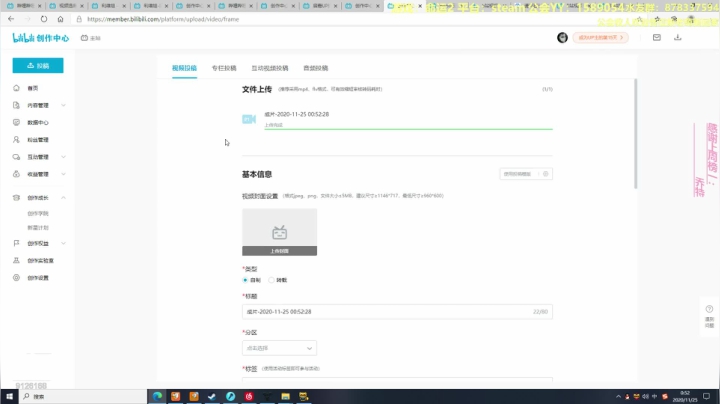This screenshot has width=720, height=404.
Task: Expand the 创作权益 submenu chevron
Action: 63,243
